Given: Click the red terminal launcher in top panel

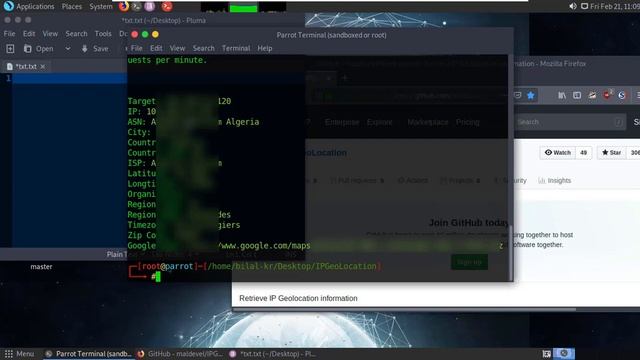Looking at the screenshot, I should click(x=167, y=6).
